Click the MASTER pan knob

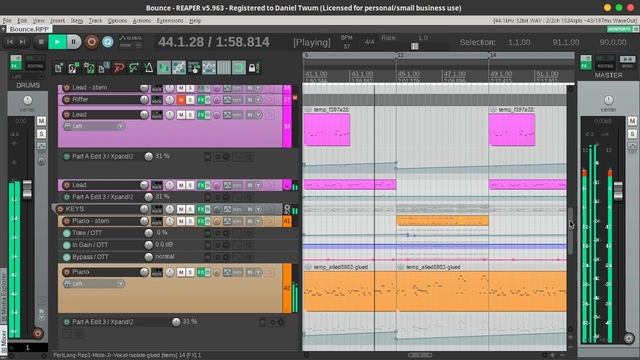(x=608, y=100)
